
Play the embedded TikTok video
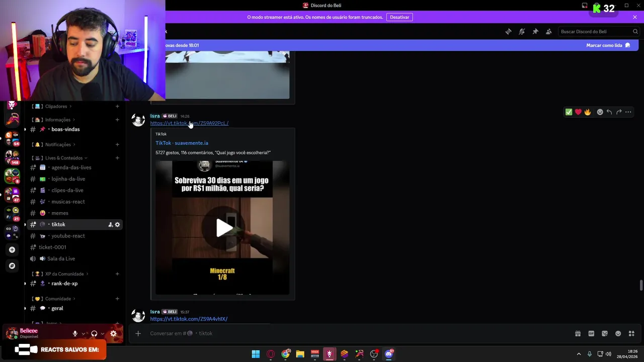pyautogui.click(x=224, y=228)
